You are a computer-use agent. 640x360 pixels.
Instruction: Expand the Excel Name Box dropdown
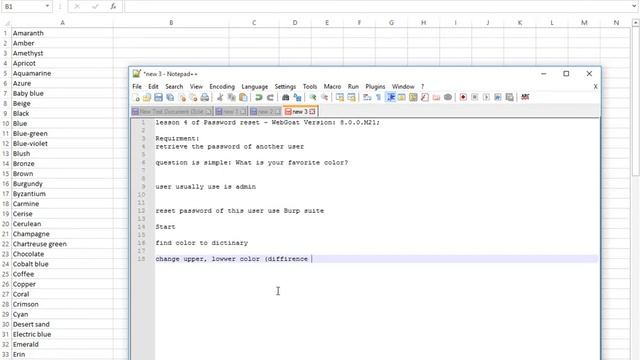(x=47, y=6)
